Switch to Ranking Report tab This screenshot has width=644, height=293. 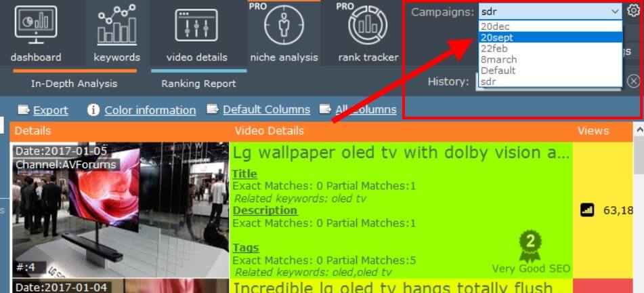198,83
